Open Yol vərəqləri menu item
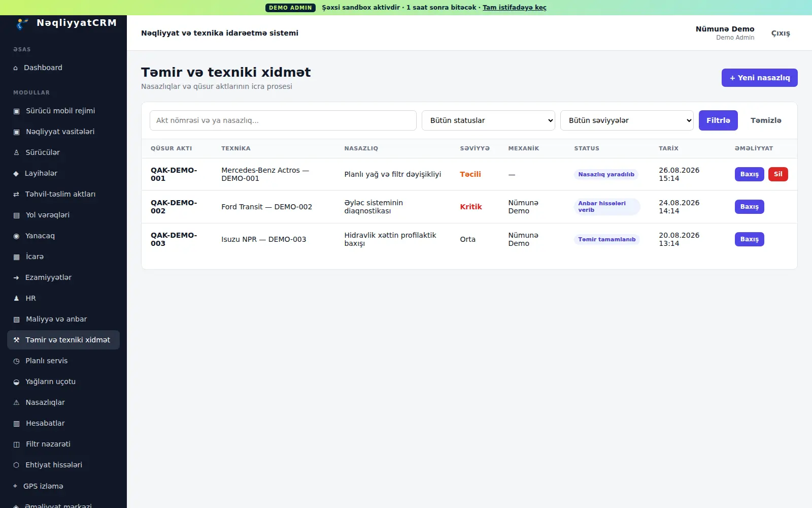This screenshot has height=508, width=812. tap(63, 215)
